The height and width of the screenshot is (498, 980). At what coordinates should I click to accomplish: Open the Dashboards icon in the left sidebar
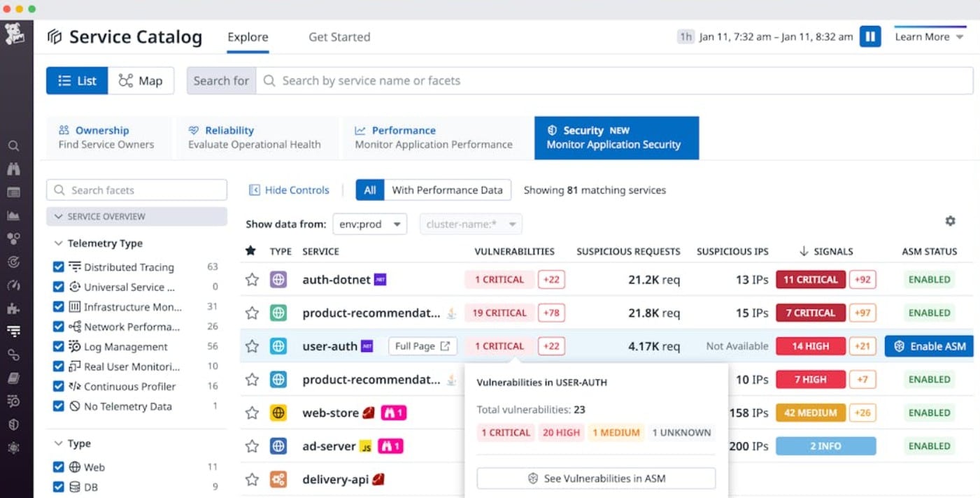click(x=14, y=192)
